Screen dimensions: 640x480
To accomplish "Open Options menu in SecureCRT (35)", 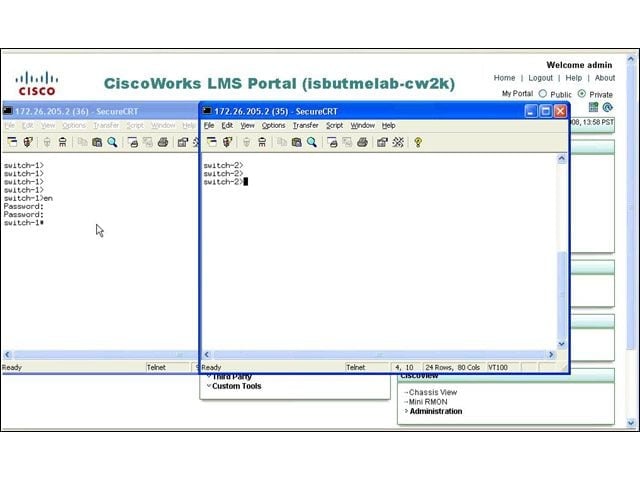I will coord(273,125).
